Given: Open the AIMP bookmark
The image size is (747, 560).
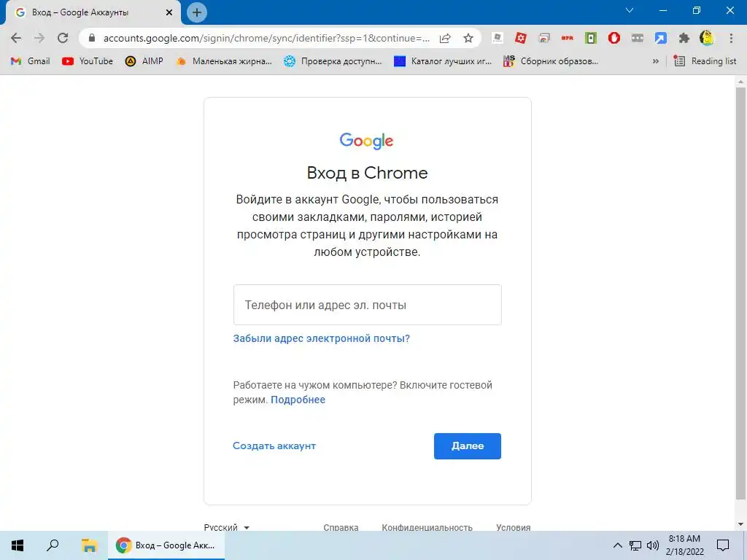Looking at the screenshot, I should click(144, 61).
